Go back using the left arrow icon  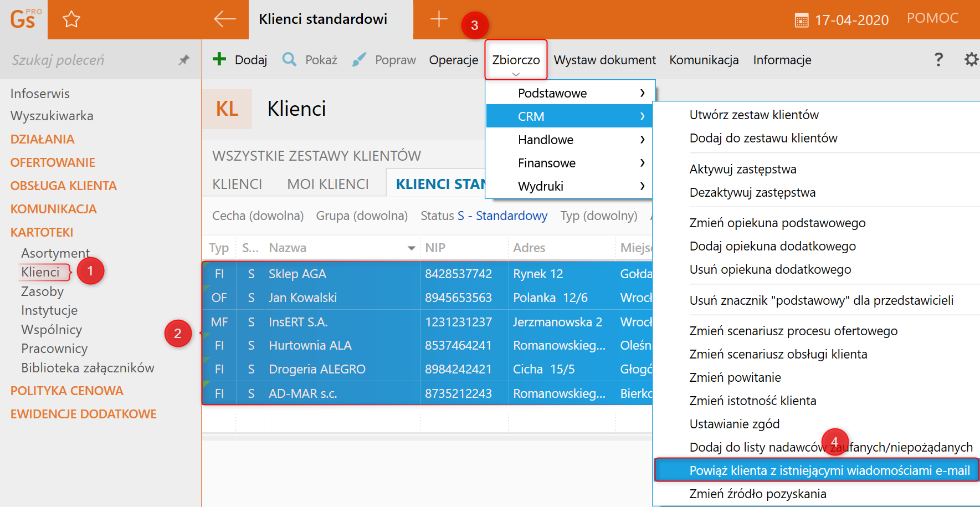(225, 19)
